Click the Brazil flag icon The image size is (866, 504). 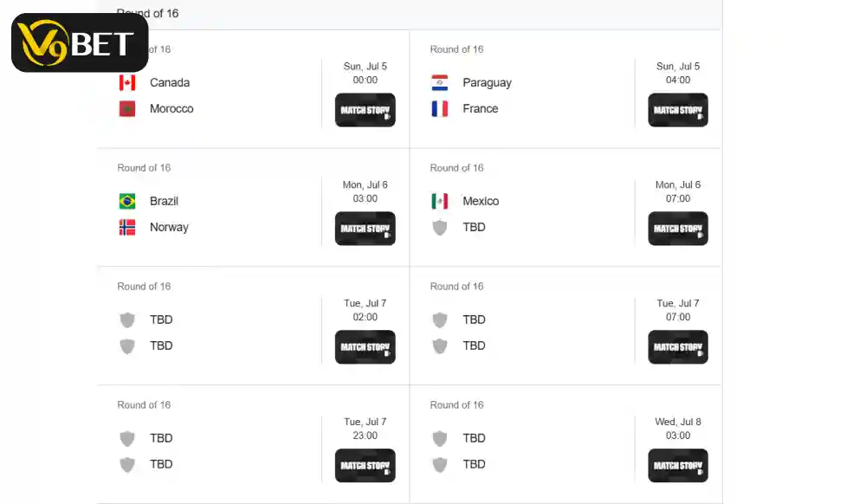127,201
